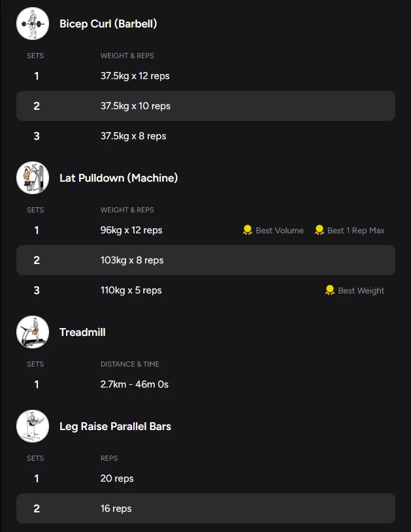Screen dimensions: 411x532
Task: Click the Lat Pulldown machine exercise icon
Action: (33, 178)
